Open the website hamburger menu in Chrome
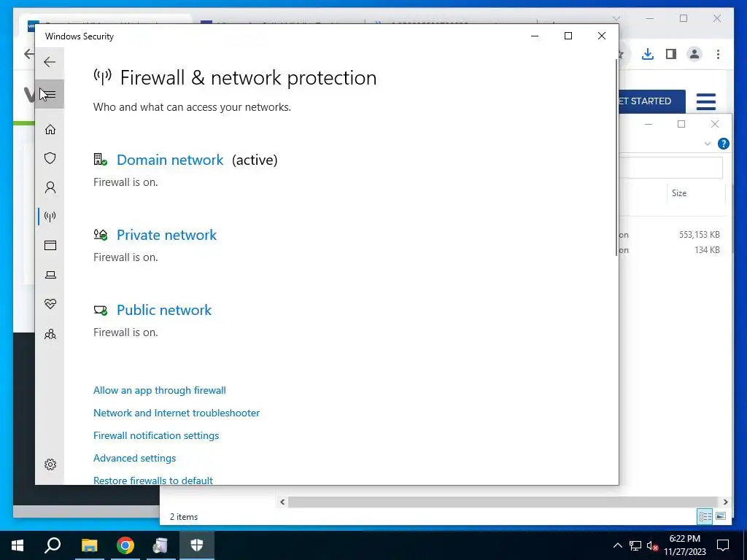Screen dimensions: 747x560 point(706,101)
